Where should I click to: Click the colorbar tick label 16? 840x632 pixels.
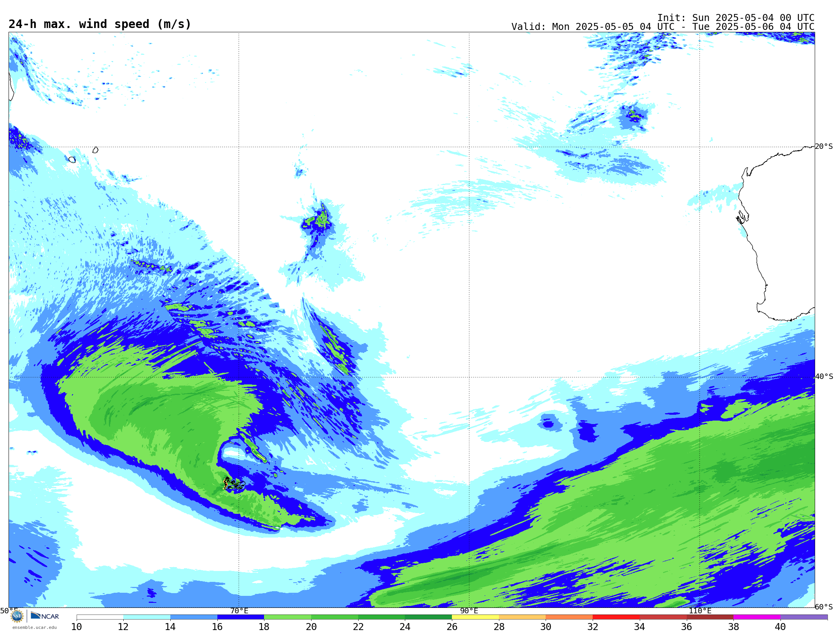217,627
